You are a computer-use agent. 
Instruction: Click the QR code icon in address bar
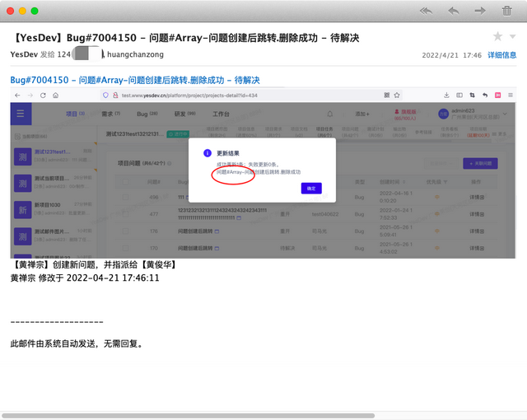click(x=387, y=96)
